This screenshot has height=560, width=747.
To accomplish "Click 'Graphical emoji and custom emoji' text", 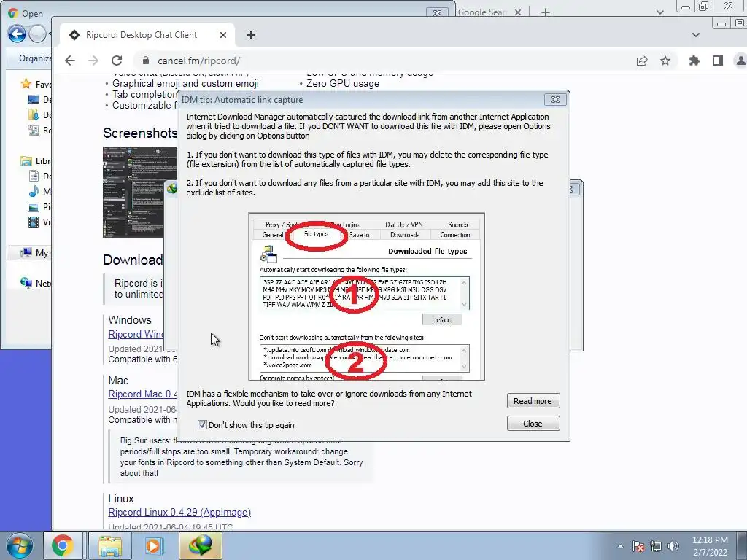I will coord(185,83).
